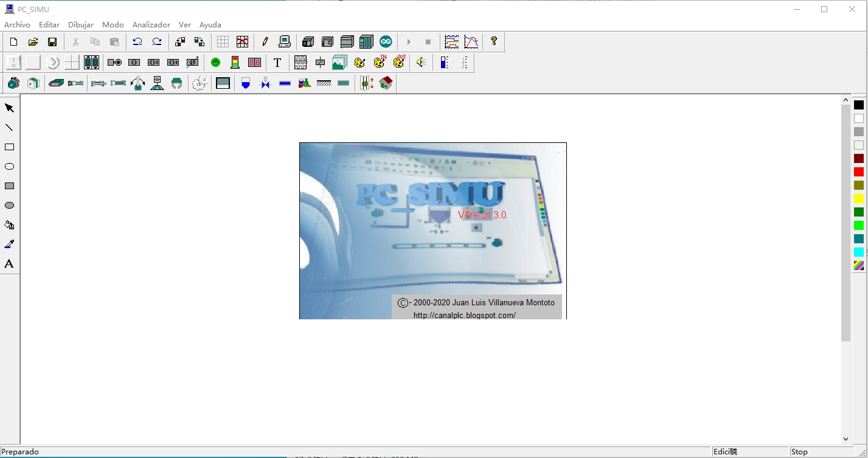Click the Arduino connection icon

[x=386, y=42]
